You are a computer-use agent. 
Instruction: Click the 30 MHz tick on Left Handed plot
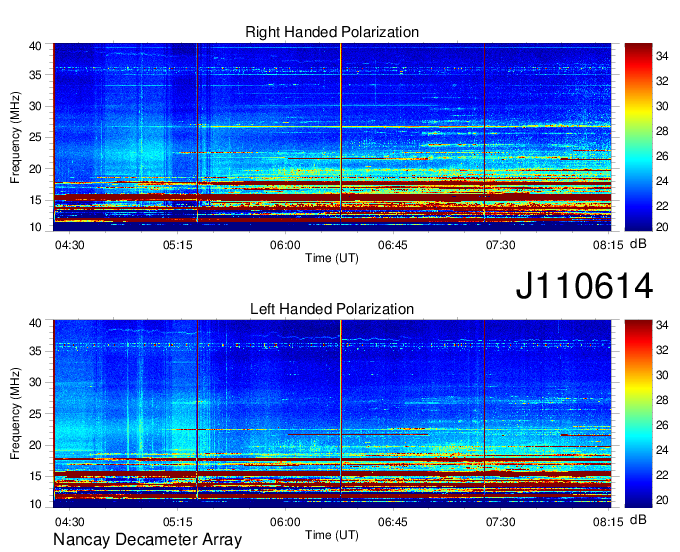(36, 382)
